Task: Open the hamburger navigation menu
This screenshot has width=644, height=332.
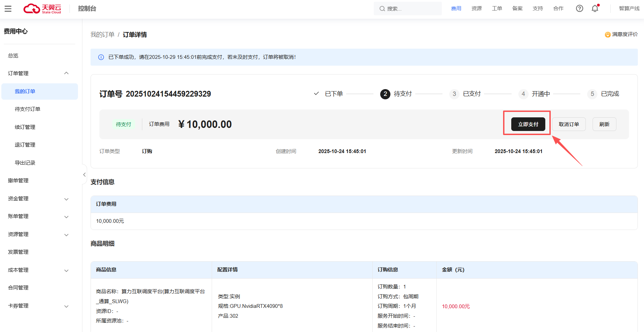Action: point(8,9)
